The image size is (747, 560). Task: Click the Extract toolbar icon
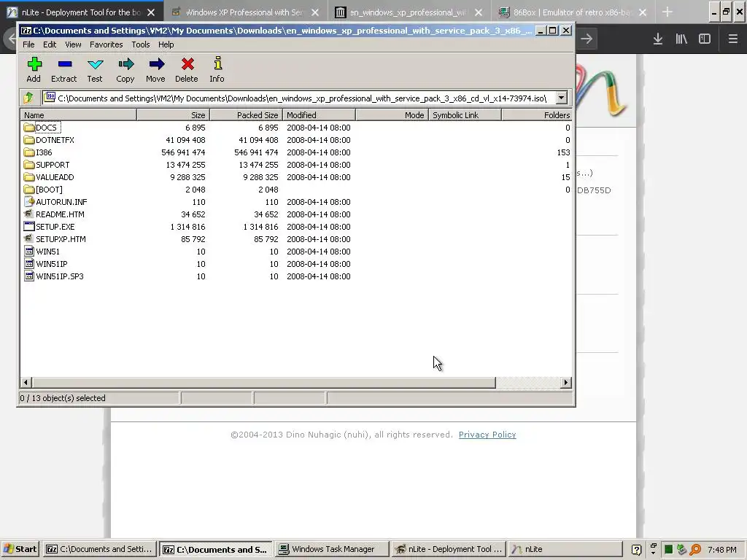(x=64, y=64)
